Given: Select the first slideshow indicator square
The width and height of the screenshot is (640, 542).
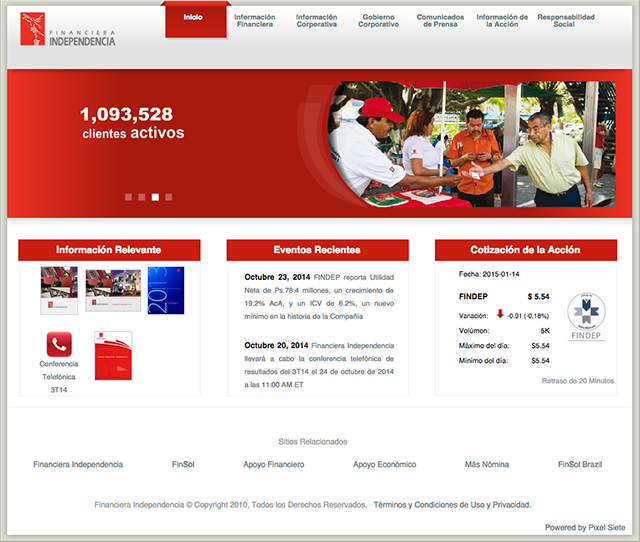Looking at the screenshot, I should tap(128, 197).
